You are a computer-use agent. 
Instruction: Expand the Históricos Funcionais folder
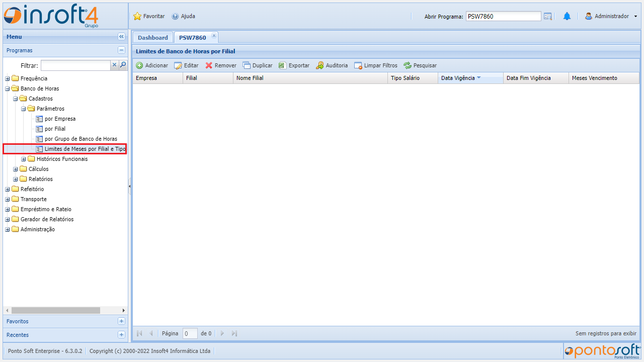[24, 159]
